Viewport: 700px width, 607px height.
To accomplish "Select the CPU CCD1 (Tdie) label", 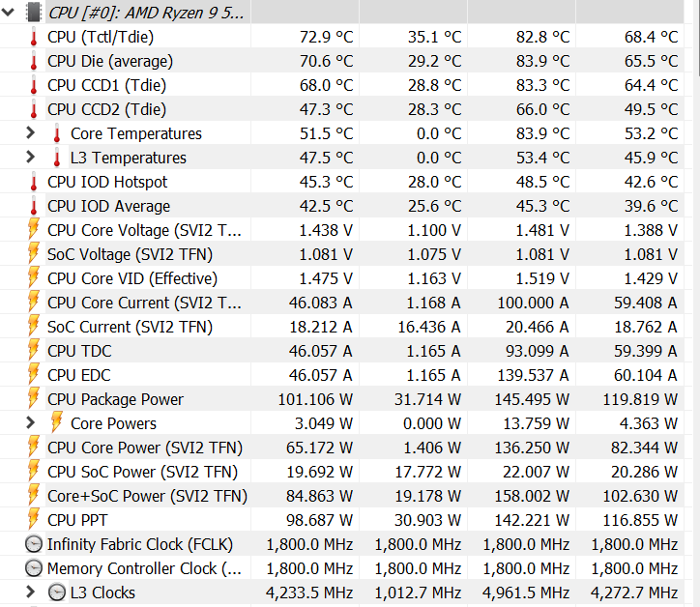I will pos(106,85).
